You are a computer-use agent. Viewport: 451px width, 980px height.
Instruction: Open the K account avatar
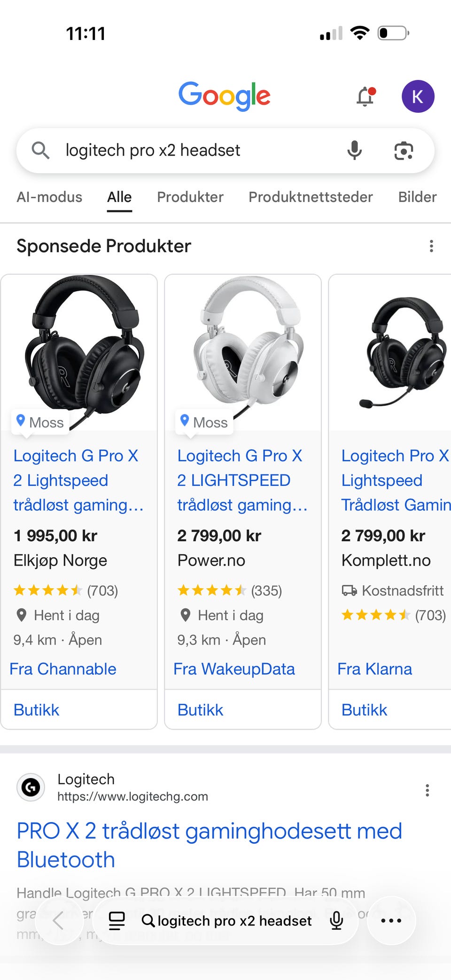click(418, 96)
